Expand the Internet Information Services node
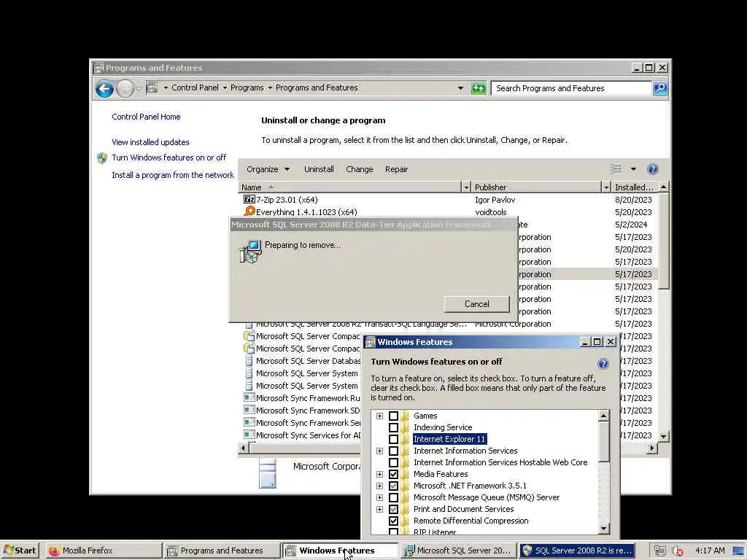747x560 pixels. click(379, 451)
